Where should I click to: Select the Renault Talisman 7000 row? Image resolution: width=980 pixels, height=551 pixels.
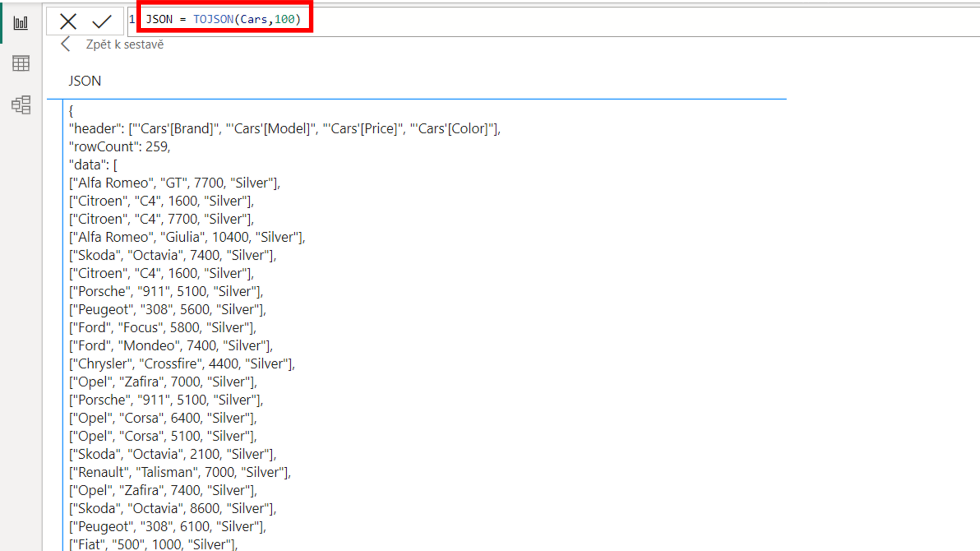(x=180, y=472)
